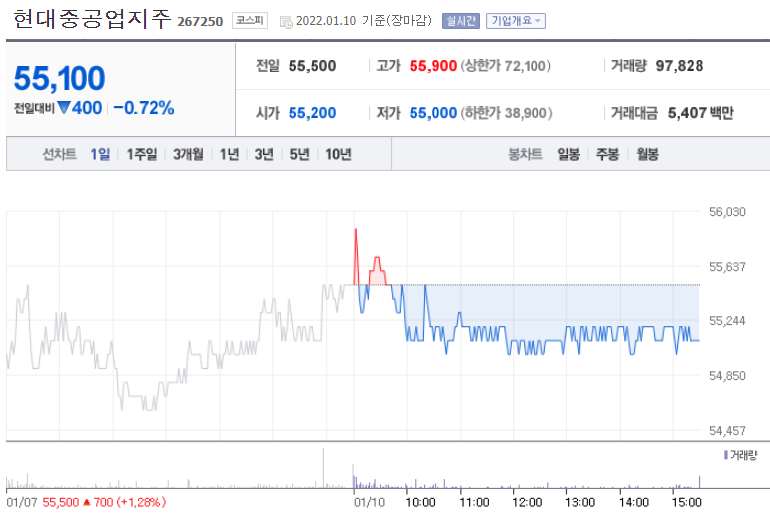Click the 선차트 section label
The height and width of the screenshot is (522, 770).
pyautogui.click(x=59, y=154)
